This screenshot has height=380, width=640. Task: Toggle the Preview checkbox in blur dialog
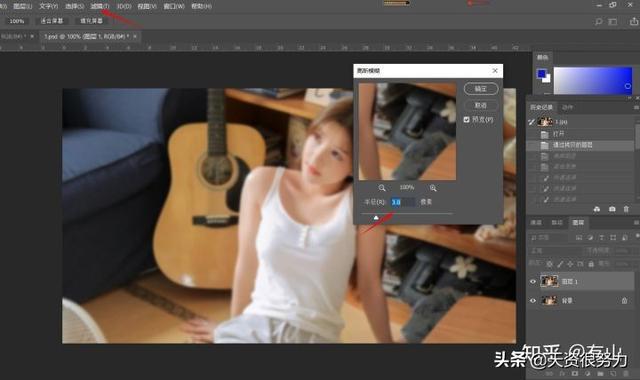pyautogui.click(x=467, y=120)
